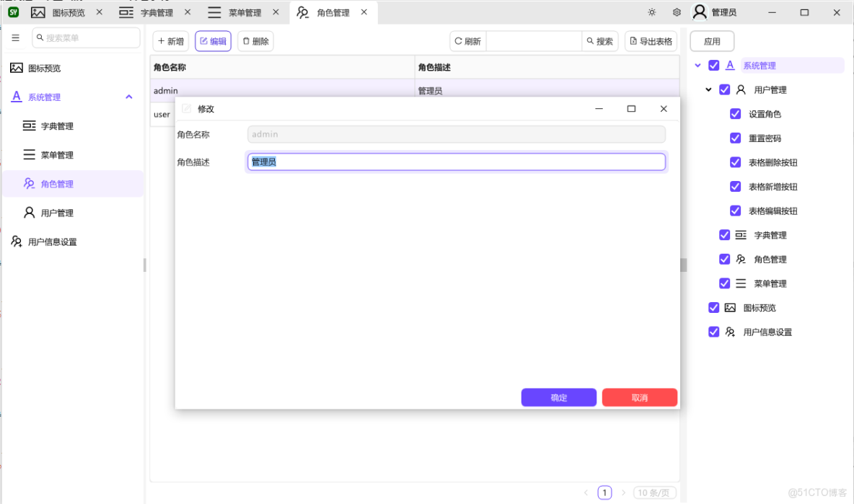This screenshot has width=854, height=504.
Task: Click the settings gear in the title bar
Action: pyautogui.click(x=676, y=12)
